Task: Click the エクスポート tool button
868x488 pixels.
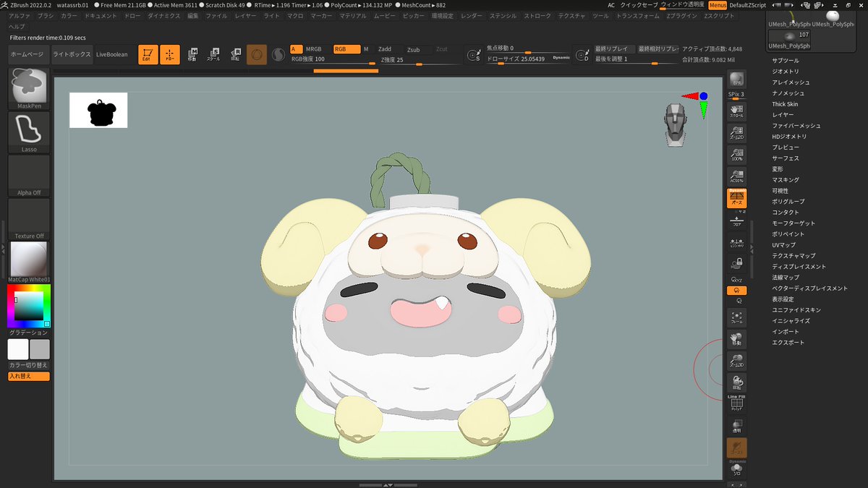Action: [788, 343]
